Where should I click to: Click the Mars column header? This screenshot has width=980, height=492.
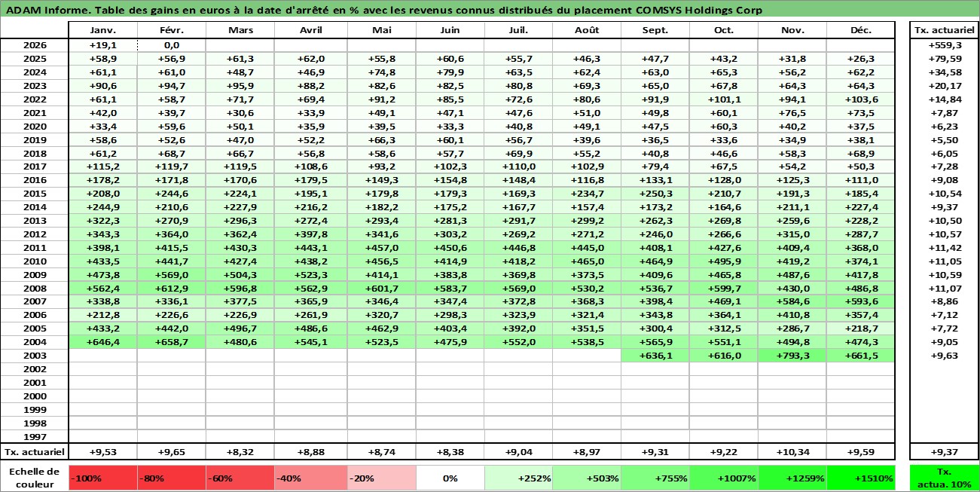(x=240, y=30)
